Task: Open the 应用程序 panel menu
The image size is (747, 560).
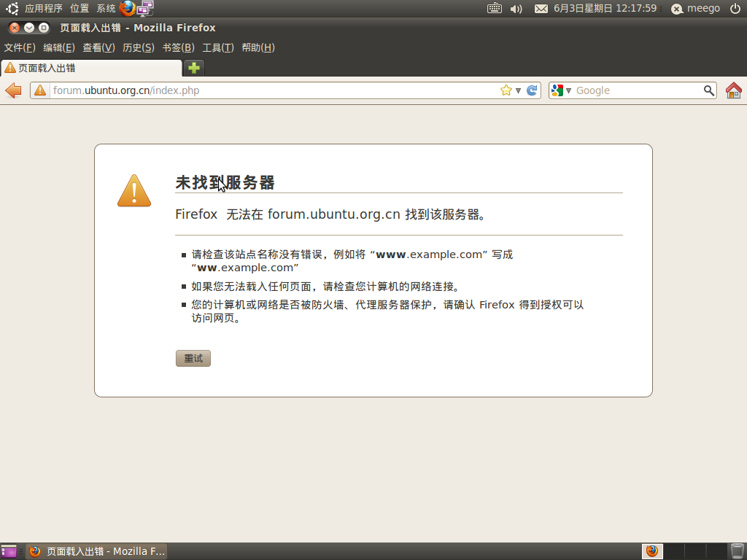Action: point(44,8)
